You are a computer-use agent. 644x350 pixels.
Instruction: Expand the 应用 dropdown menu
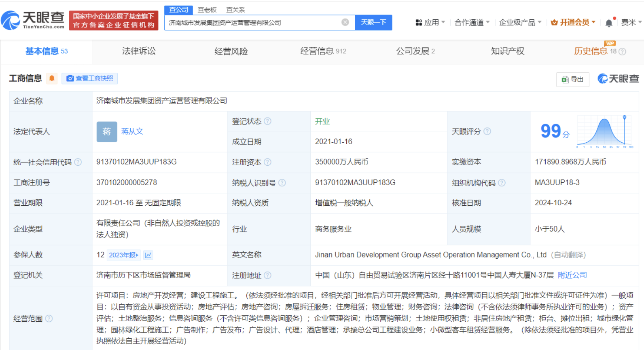click(x=430, y=23)
